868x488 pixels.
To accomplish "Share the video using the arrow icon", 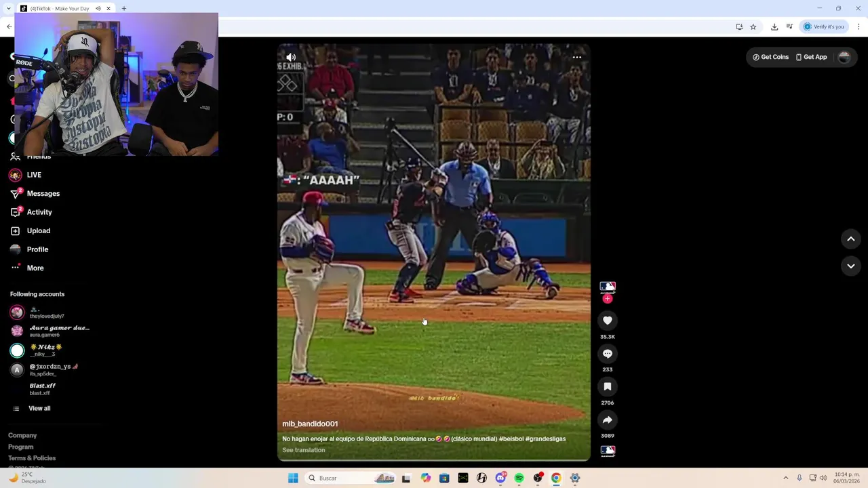I will [x=608, y=420].
